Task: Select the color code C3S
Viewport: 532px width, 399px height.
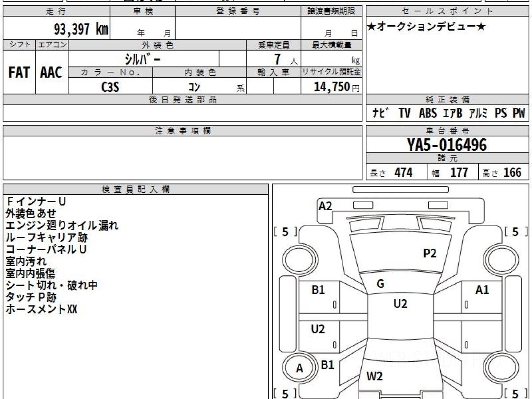Action: pyautogui.click(x=110, y=87)
